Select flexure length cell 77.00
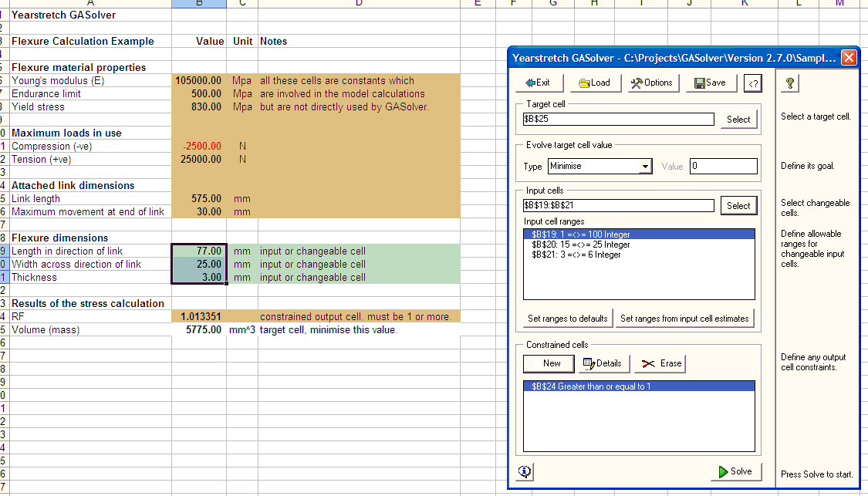 [199, 251]
